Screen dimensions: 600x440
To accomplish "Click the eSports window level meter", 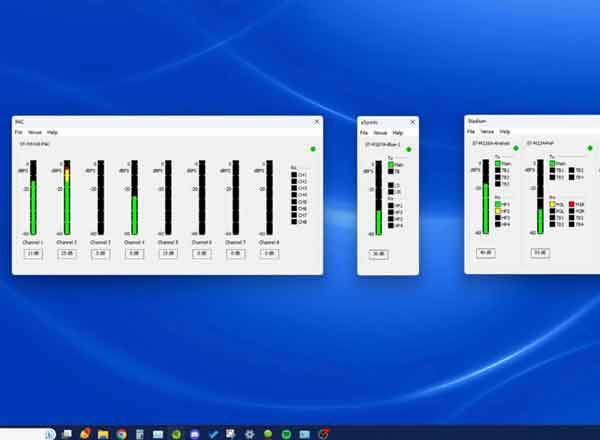I will [x=378, y=198].
